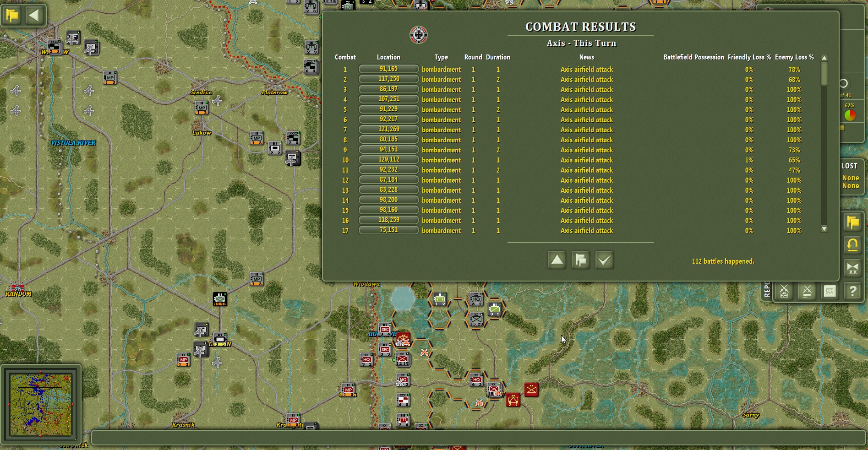This screenshot has height=450, width=868.
Task: Open the vertical REPORTS tab
Action: coord(767,289)
